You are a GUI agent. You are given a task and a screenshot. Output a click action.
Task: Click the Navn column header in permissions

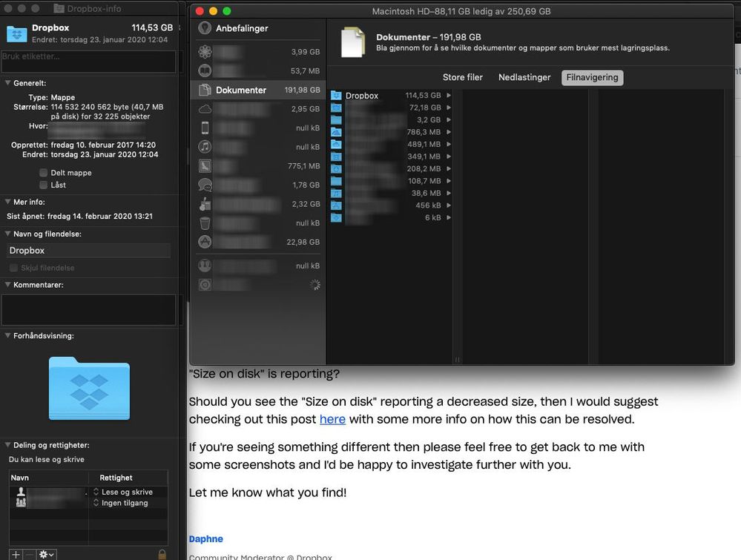[49, 478]
